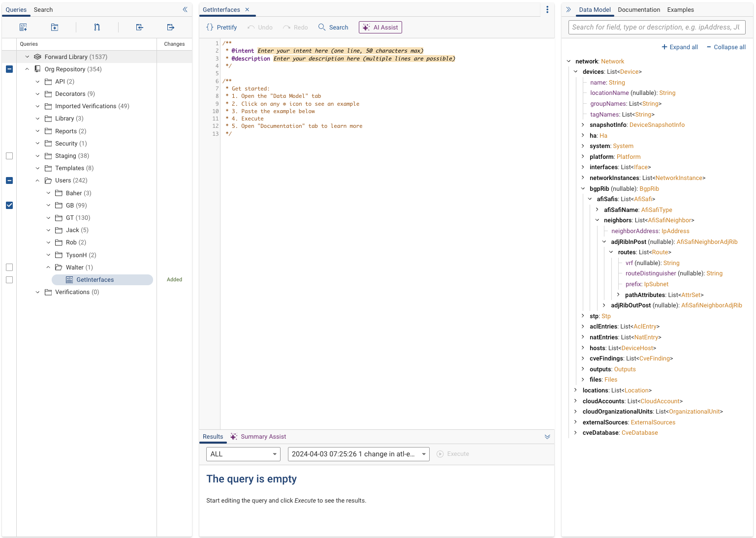This screenshot has height=538, width=756.
Task: Open the ALL filter dropdown
Action: coord(243,454)
